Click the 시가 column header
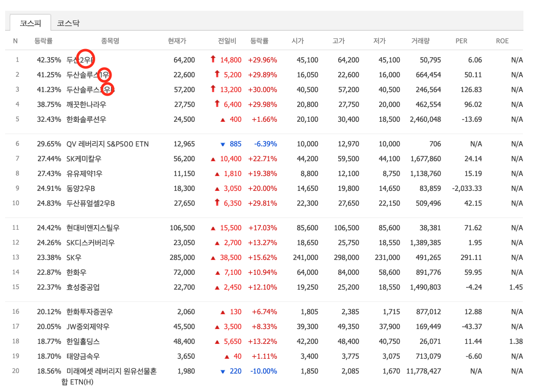Viewport: 549px width, 392px height. (298, 41)
